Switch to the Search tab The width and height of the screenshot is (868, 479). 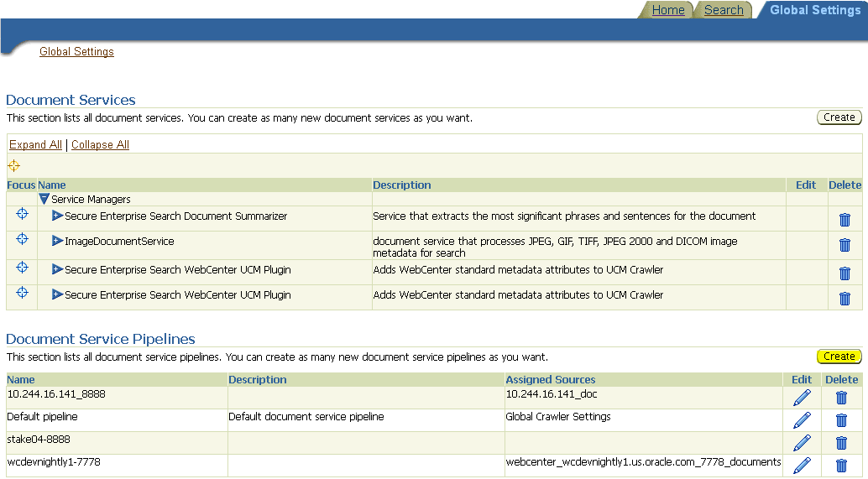click(x=724, y=10)
